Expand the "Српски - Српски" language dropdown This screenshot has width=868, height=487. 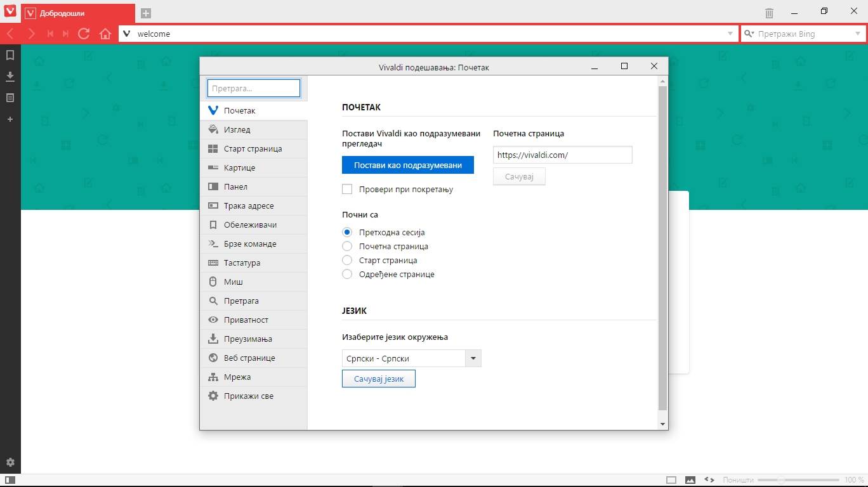pos(473,358)
